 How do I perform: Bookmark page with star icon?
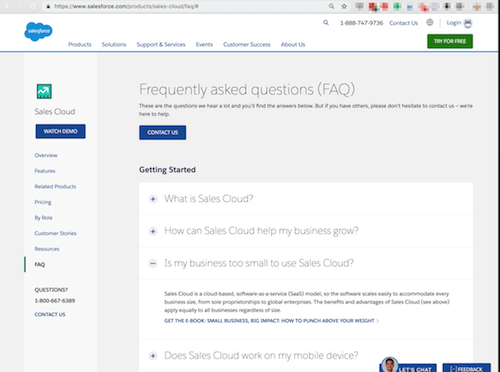pyautogui.click(x=344, y=6)
